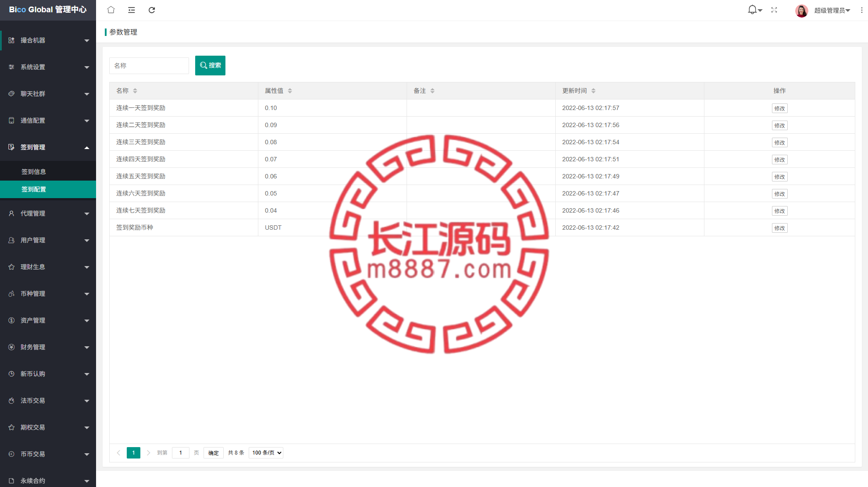Click the Bico Global 管理中心 logo
Screen dimensions: 868x487
[48, 10]
